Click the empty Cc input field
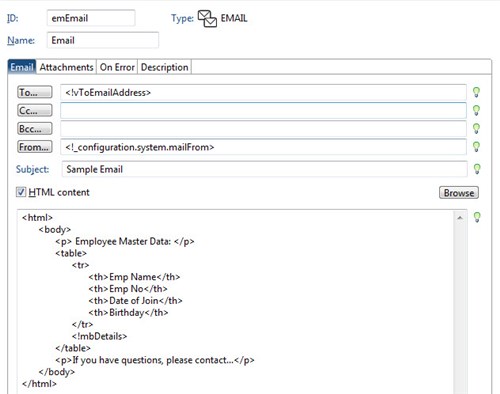Screen dimensions: 500x394 263,110
